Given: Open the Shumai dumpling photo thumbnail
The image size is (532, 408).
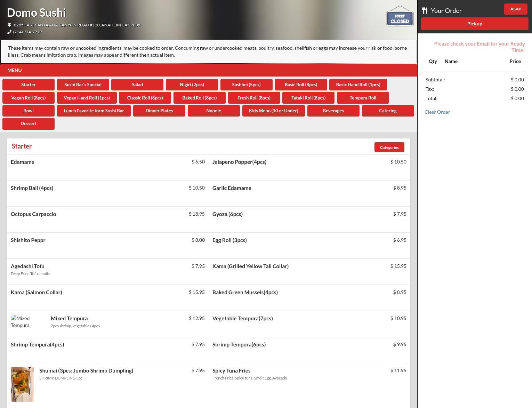Looking at the screenshot, I should pyautogui.click(x=22, y=384).
